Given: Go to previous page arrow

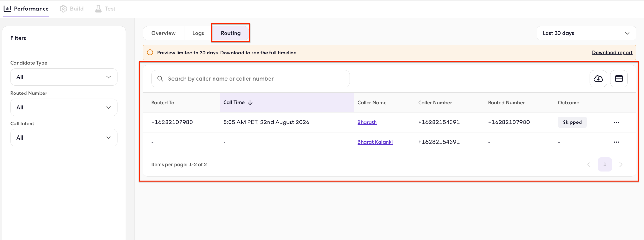Looking at the screenshot, I should (x=589, y=164).
